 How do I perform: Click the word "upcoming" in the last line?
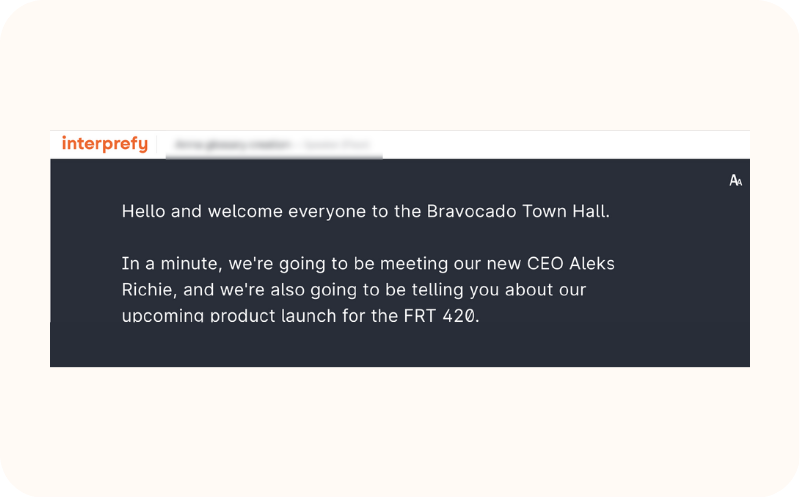point(163,316)
